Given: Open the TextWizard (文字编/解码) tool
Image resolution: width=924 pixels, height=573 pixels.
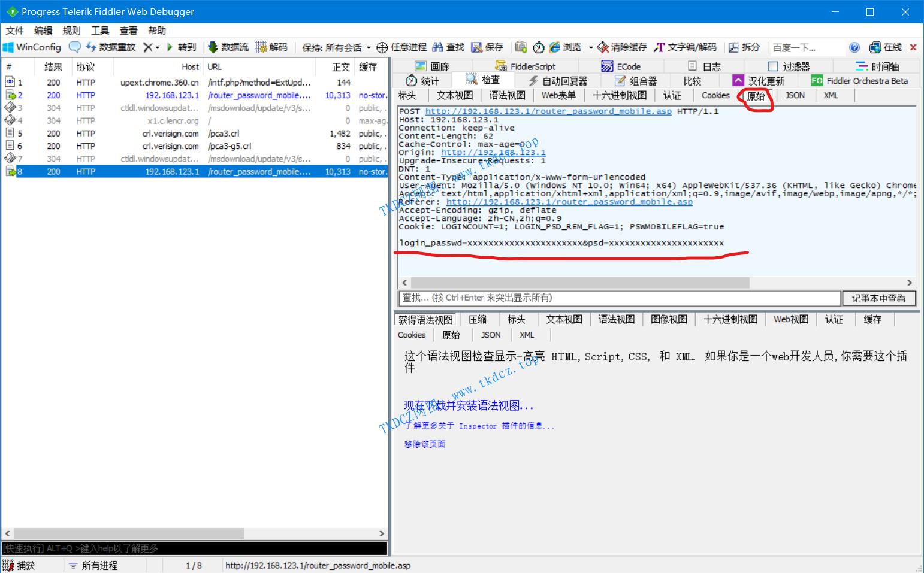Looking at the screenshot, I should 686,47.
